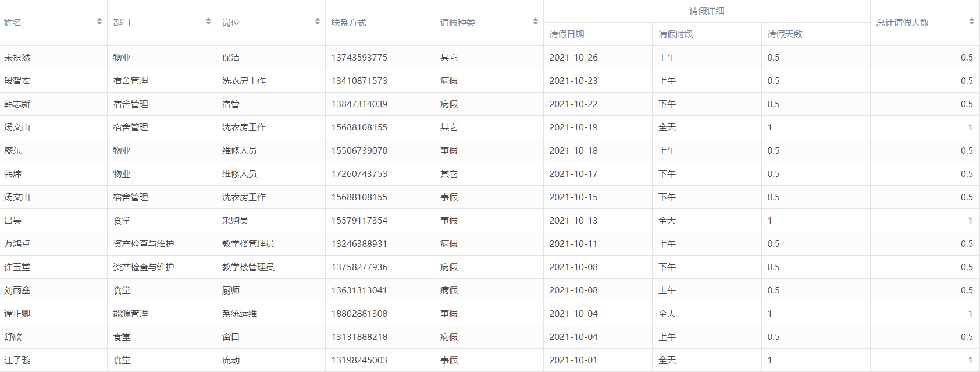Select phone number 13246388931
The width and height of the screenshot is (980, 372).
(359, 244)
